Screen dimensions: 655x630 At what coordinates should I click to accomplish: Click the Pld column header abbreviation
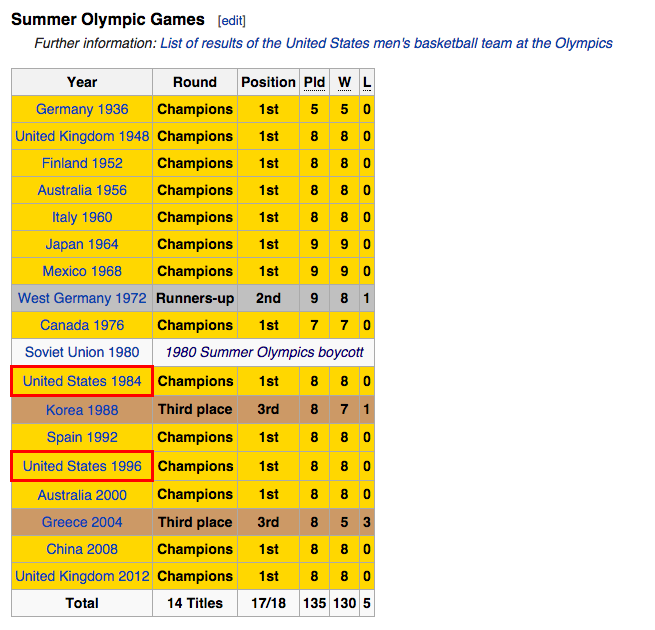click(314, 82)
